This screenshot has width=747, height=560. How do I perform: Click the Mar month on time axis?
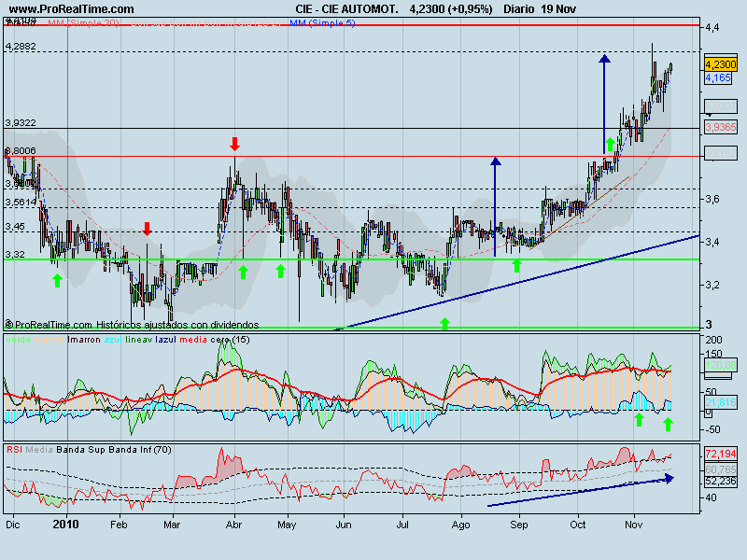[x=172, y=525]
